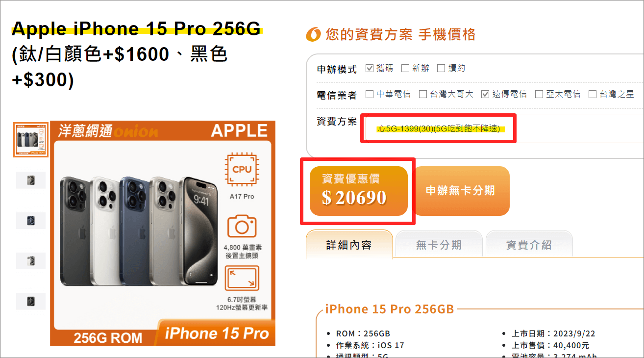Check the 新辦 checkbox
Image resolution: width=644 pixels, height=358 pixels.
405,68
